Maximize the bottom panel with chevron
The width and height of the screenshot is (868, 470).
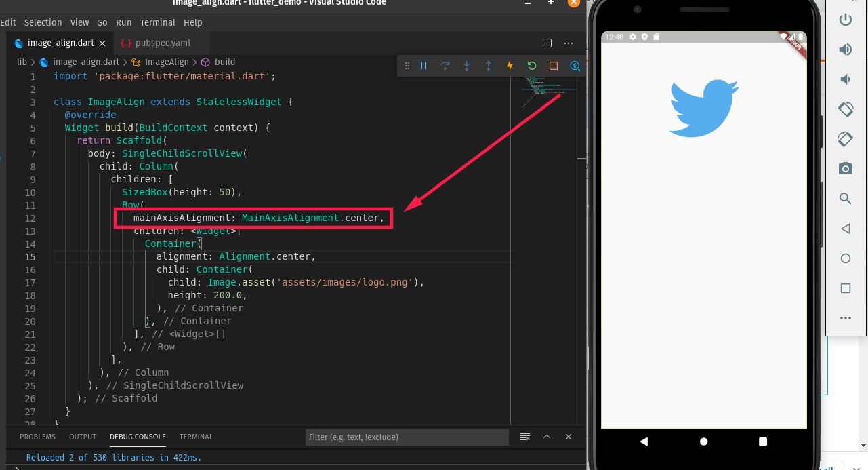[547, 437]
